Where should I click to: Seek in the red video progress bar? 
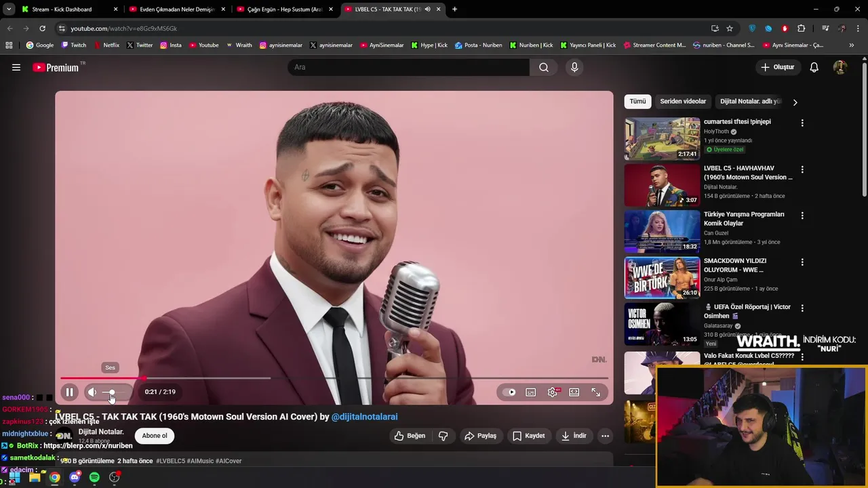coord(334,378)
